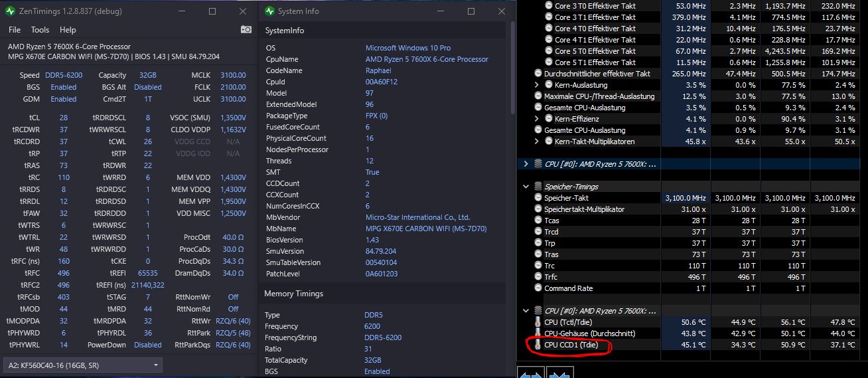The height and width of the screenshot is (378, 868).
Task: Click the clock icon beside Trfc
Action: point(538,277)
